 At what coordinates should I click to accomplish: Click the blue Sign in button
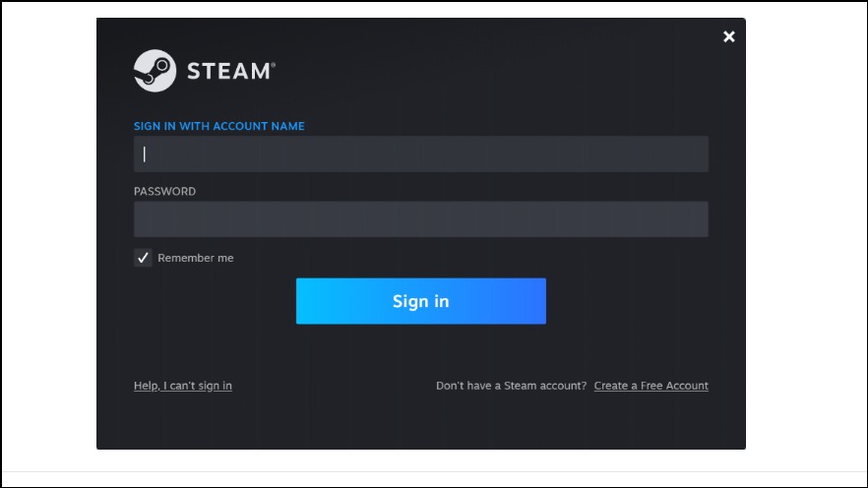click(421, 301)
